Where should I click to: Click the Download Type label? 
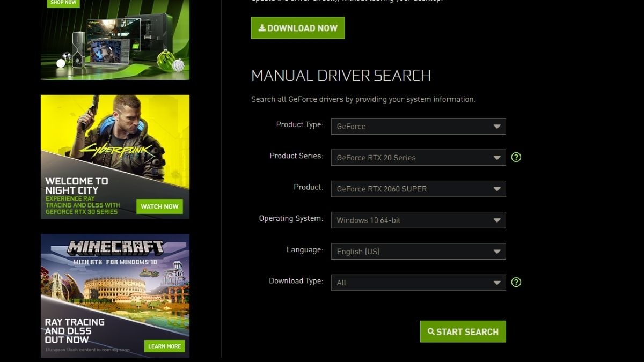tap(296, 280)
